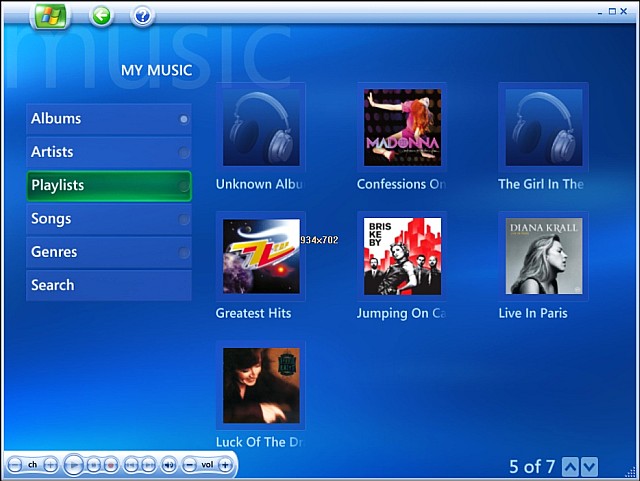This screenshot has height=481, width=640.
Task: Stop playback with the Stop button
Action: point(93,465)
